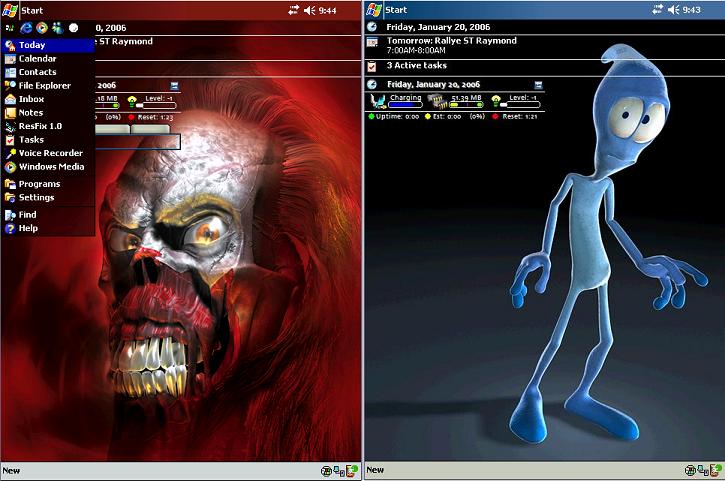Tap New on the left screen bottom bar

[11, 471]
